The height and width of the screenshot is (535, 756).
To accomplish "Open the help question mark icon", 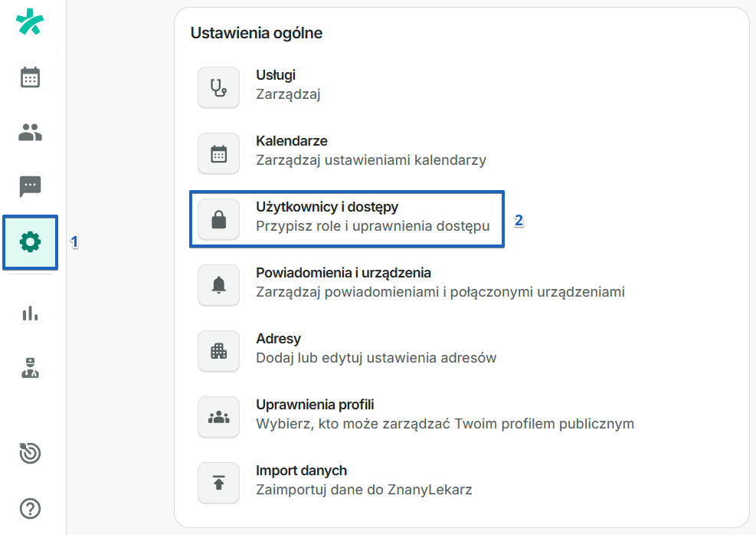I will click(x=30, y=508).
